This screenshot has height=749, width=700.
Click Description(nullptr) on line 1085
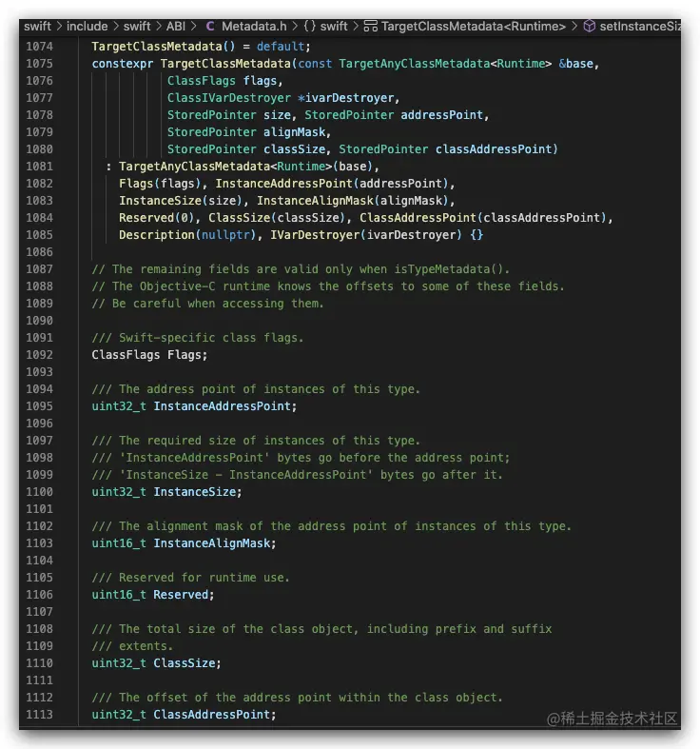[187, 235]
